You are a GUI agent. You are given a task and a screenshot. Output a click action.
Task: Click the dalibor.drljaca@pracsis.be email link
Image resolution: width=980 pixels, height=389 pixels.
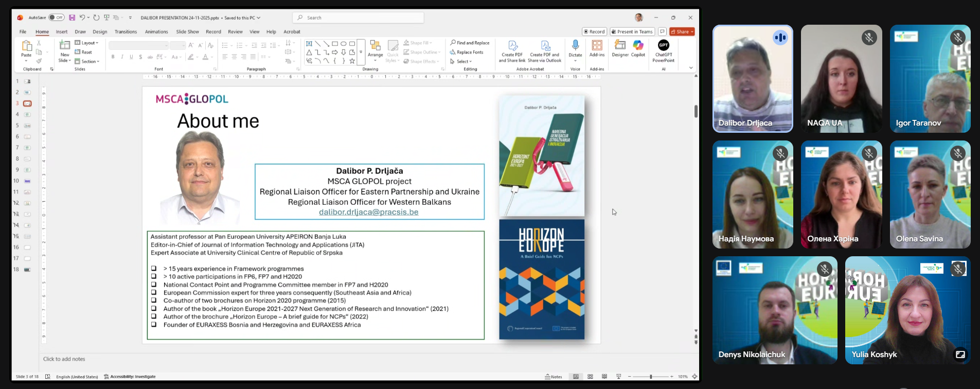pyautogui.click(x=368, y=212)
